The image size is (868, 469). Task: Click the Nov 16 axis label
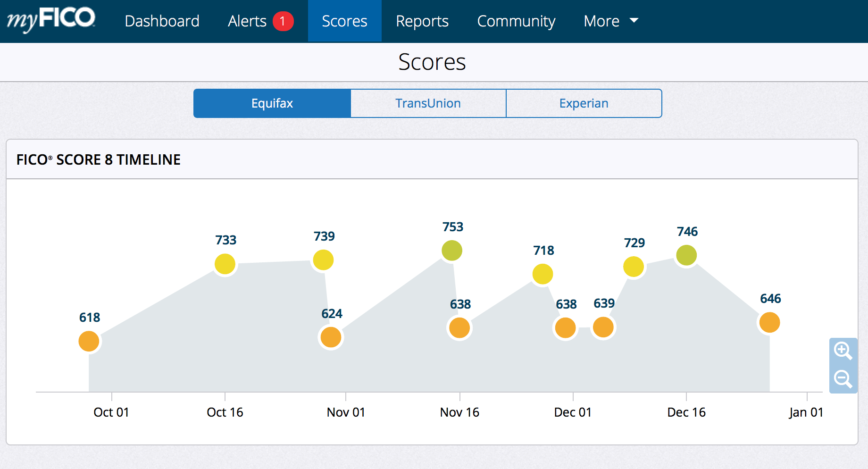(x=459, y=412)
